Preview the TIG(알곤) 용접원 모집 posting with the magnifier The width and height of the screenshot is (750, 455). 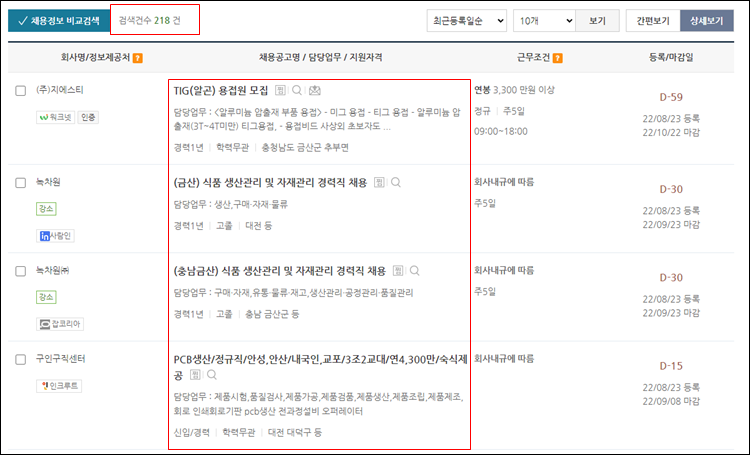pos(297,90)
